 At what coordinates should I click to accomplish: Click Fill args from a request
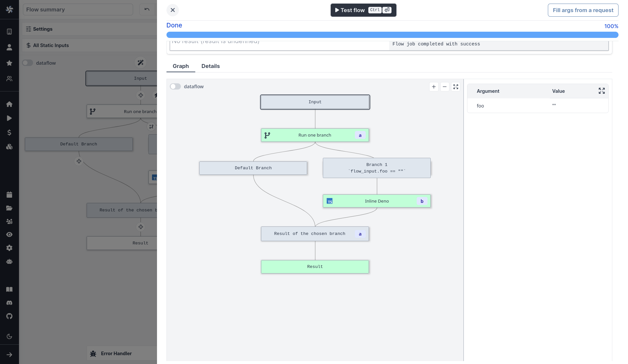coord(583,10)
